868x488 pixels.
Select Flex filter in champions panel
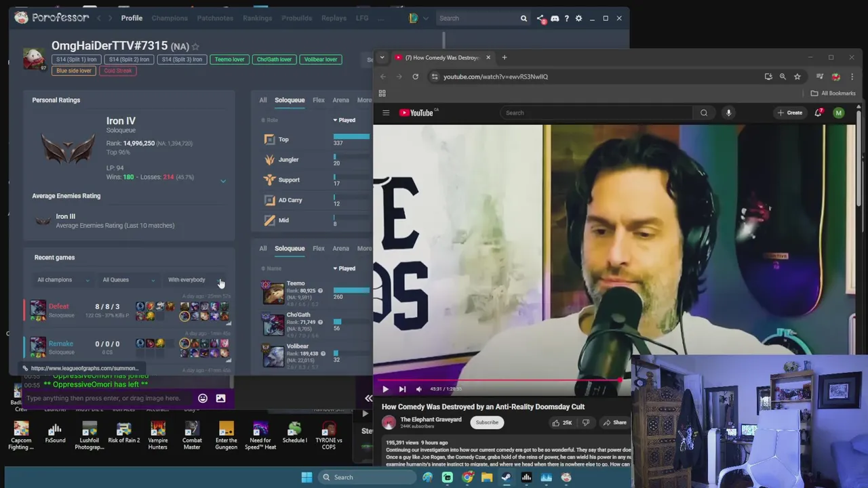(x=318, y=249)
